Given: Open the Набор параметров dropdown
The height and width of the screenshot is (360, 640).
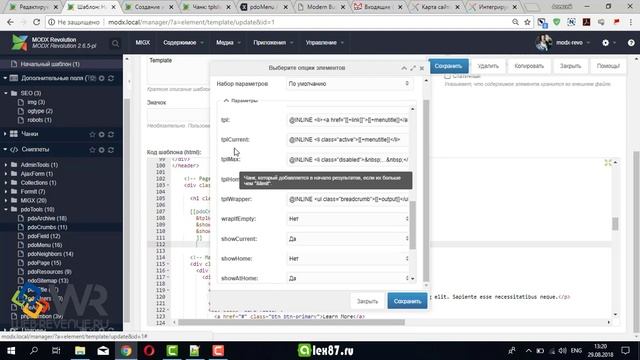Looking at the screenshot, I should [x=350, y=84].
